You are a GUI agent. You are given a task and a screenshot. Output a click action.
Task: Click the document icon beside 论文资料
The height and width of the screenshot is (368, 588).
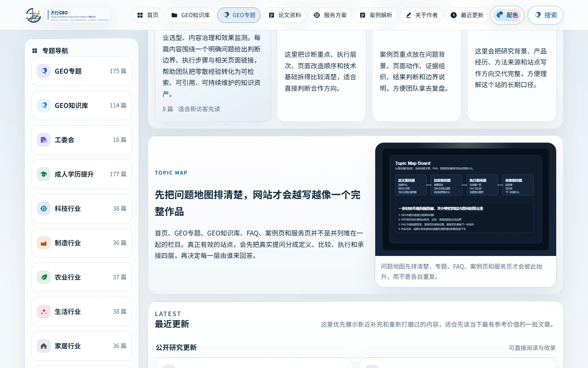click(x=272, y=15)
